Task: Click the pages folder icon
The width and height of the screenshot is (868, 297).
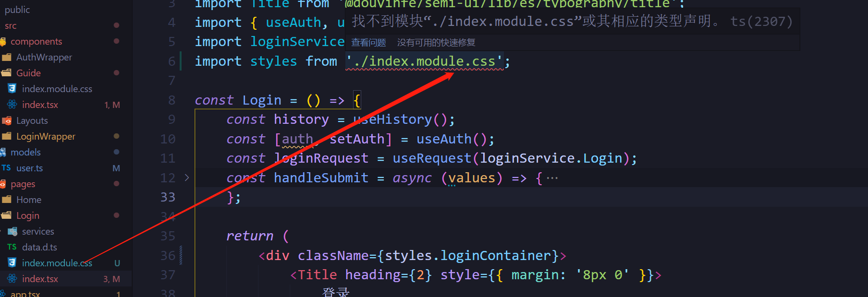Action: click(3, 184)
